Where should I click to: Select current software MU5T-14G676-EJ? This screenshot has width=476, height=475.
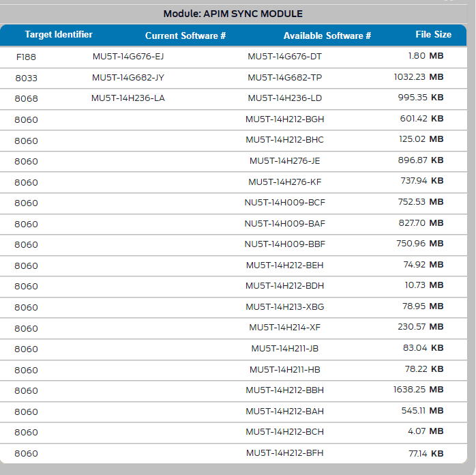pos(128,57)
